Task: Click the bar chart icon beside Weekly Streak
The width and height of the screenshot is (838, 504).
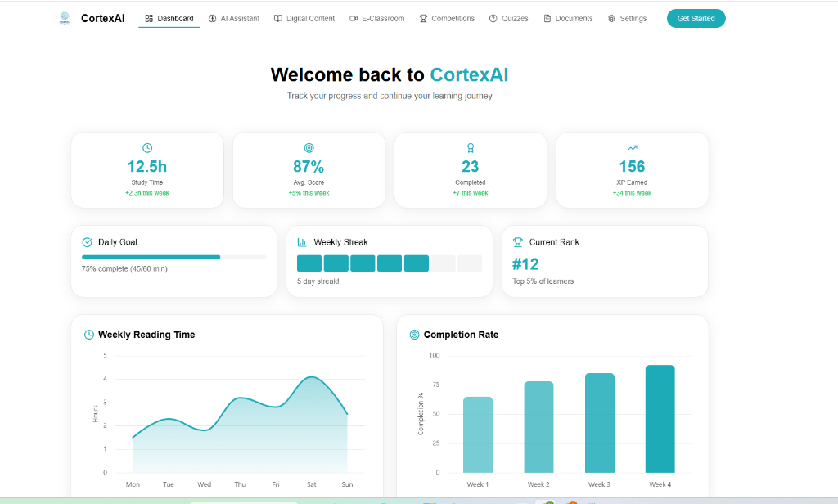Action: point(302,242)
